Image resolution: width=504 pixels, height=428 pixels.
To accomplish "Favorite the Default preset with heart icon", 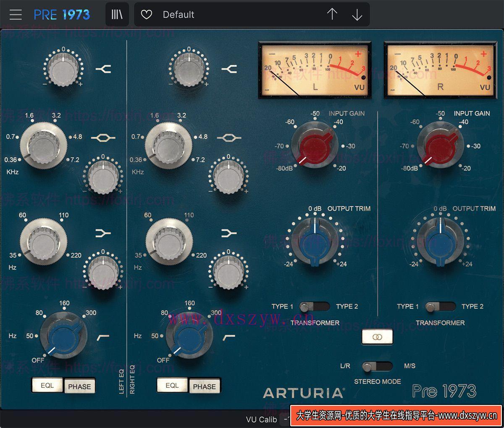I will coord(146,15).
